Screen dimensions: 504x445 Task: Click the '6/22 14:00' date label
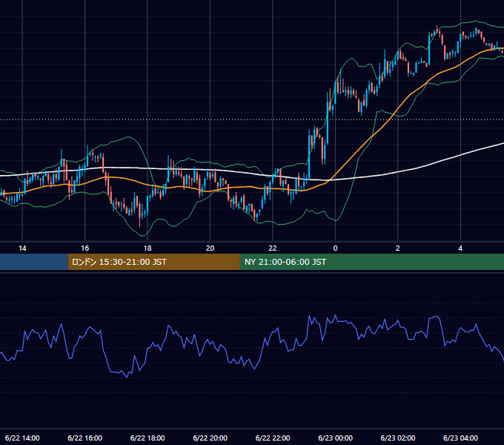pos(22,438)
